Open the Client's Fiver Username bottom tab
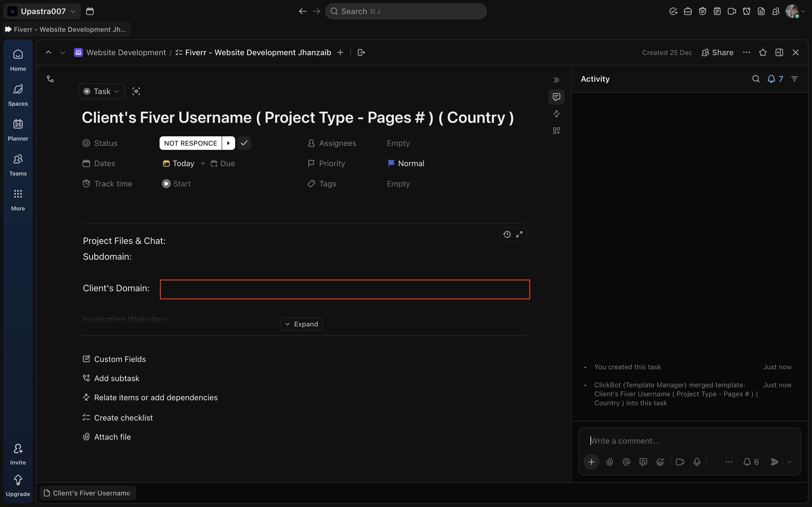The height and width of the screenshot is (507, 812). point(88,493)
